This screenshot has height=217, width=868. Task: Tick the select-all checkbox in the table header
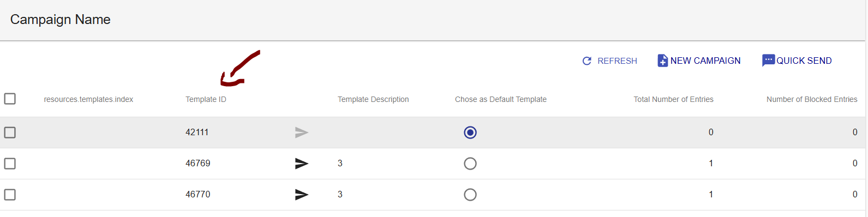pyautogui.click(x=10, y=99)
